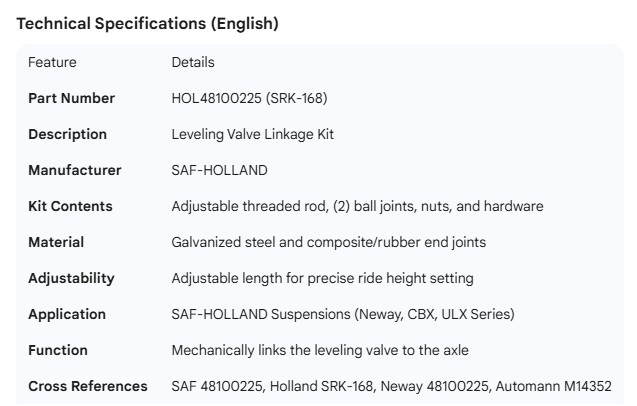Image resolution: width=637 pixels, height=406 pixels.
Task: Select the Description row label
Action: pos(67,134)
